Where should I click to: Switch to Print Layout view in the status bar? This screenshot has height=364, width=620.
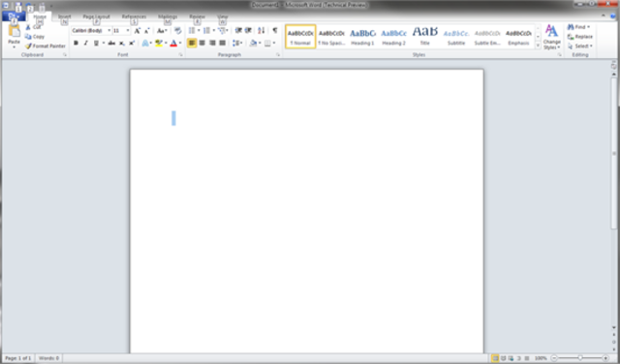click(x=495, y=358)
